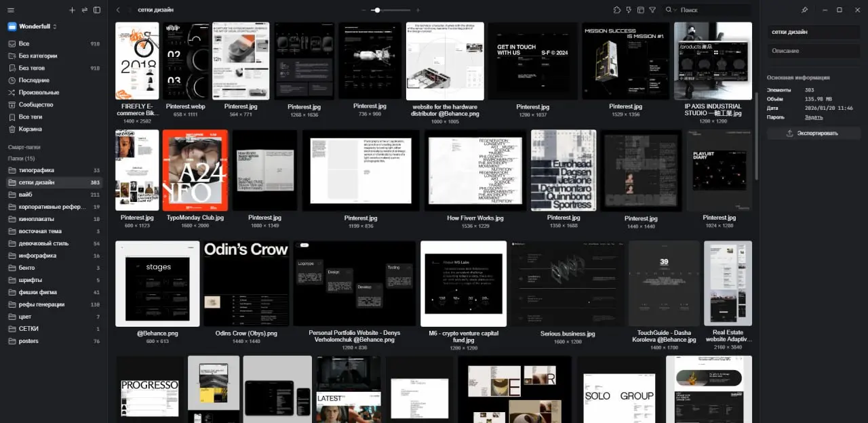Select Без категории in sidebar

coord(54,56)
